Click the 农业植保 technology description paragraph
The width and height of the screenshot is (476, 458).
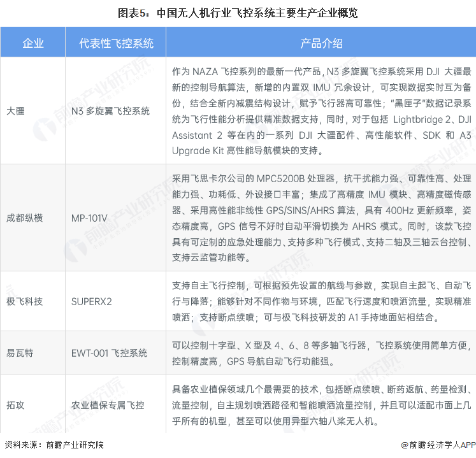pyautogui.click(x=321, y=405)
